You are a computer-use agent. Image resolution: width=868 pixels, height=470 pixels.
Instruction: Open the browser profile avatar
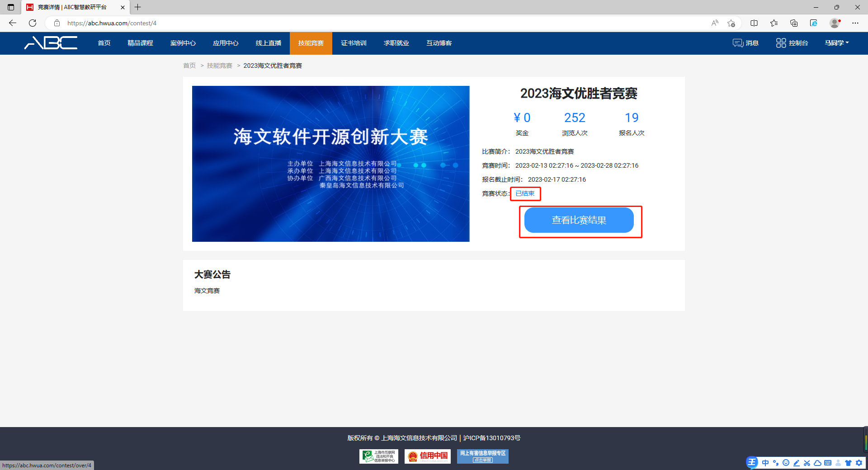[835, 23]
